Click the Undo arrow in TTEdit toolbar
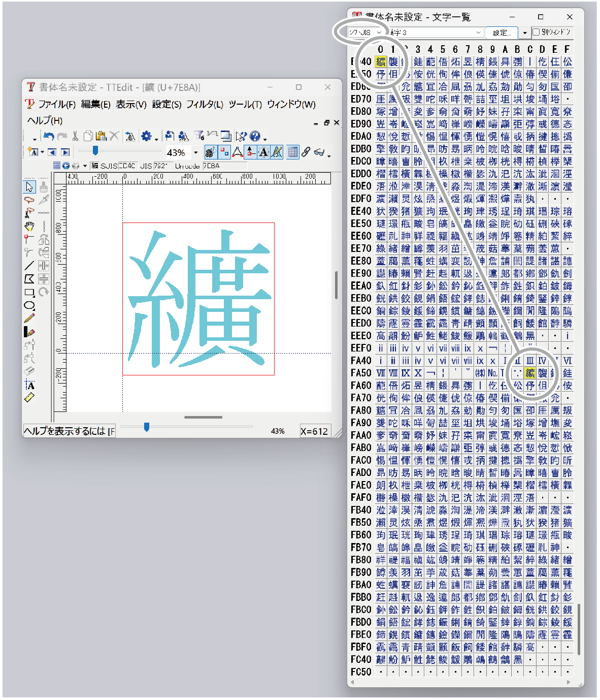600x700 pixels. [x=49, y=136]
